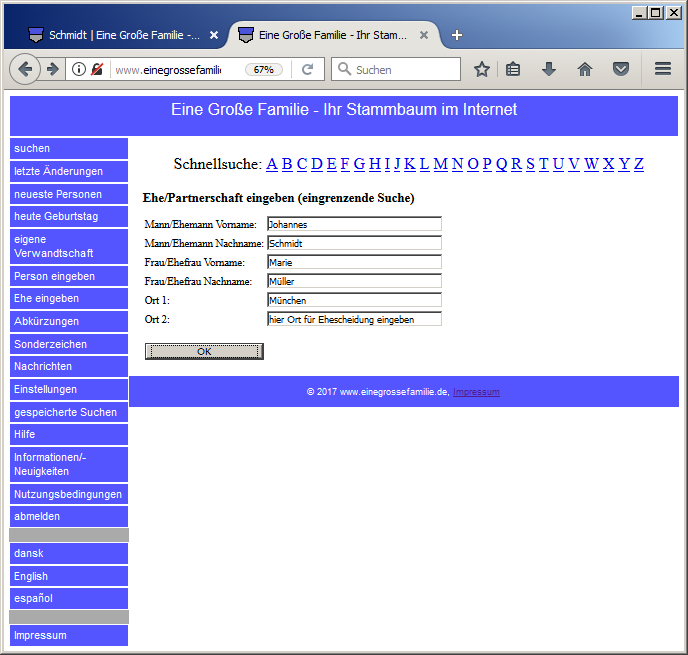Click the Impressum link in the footer
688x655 pixels.
(476, 392)
